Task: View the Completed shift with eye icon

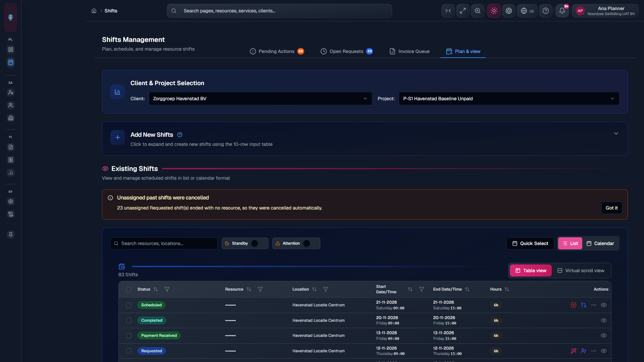Action: (604, 320)
